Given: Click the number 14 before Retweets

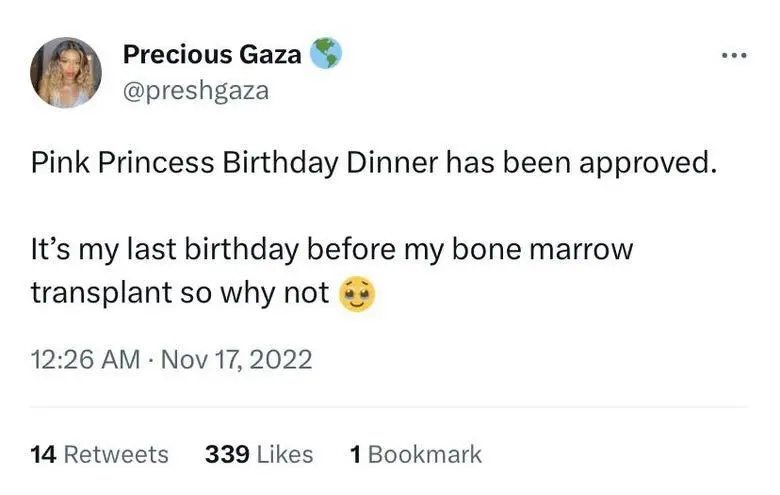Looking at the screenshot, I should (x=43, y=454).
